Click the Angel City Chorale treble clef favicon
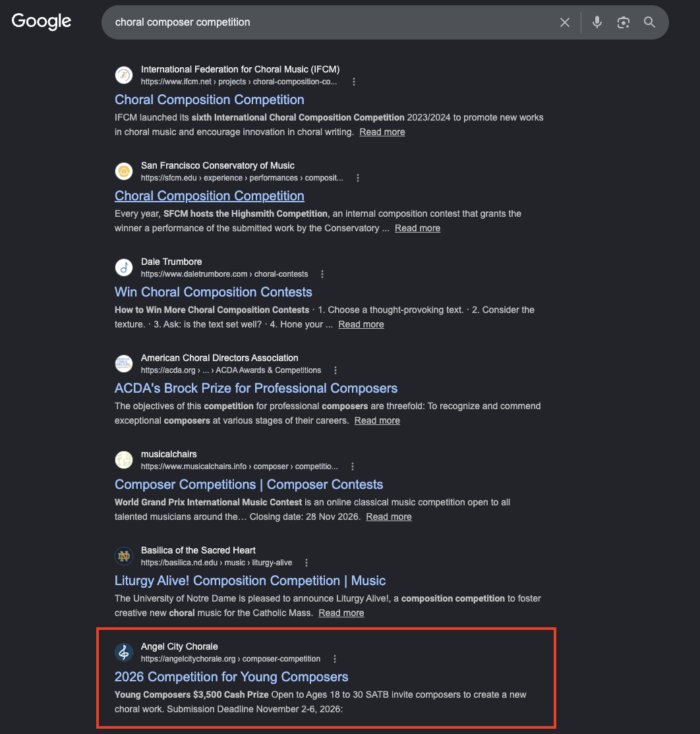 (x=124, y=652)
